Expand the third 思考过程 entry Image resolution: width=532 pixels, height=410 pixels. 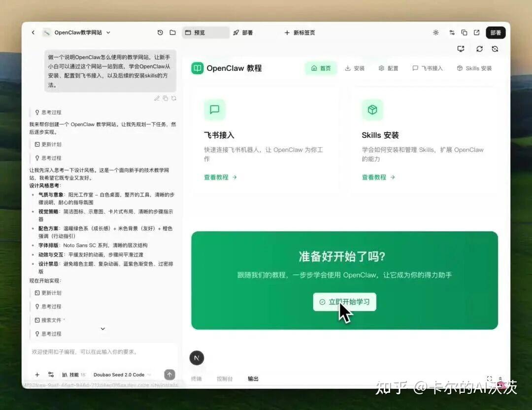pyautogui.click(x=48, y=307)
